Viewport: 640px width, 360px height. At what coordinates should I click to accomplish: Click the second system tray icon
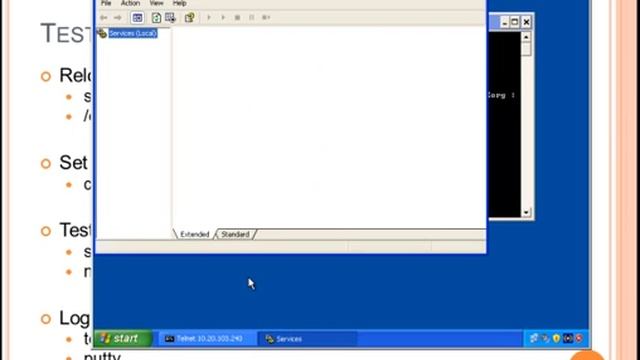pos(545,338)
